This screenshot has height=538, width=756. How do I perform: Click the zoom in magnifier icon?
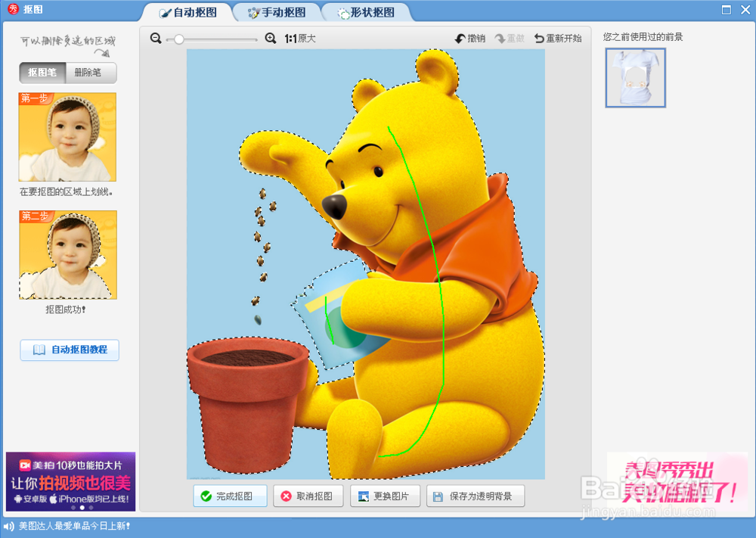271,38
